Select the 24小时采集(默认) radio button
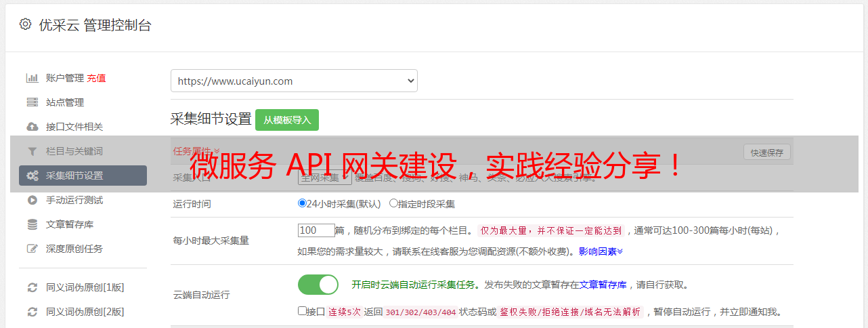This screenshot has width=868, height=328. (x=302, y=203)
